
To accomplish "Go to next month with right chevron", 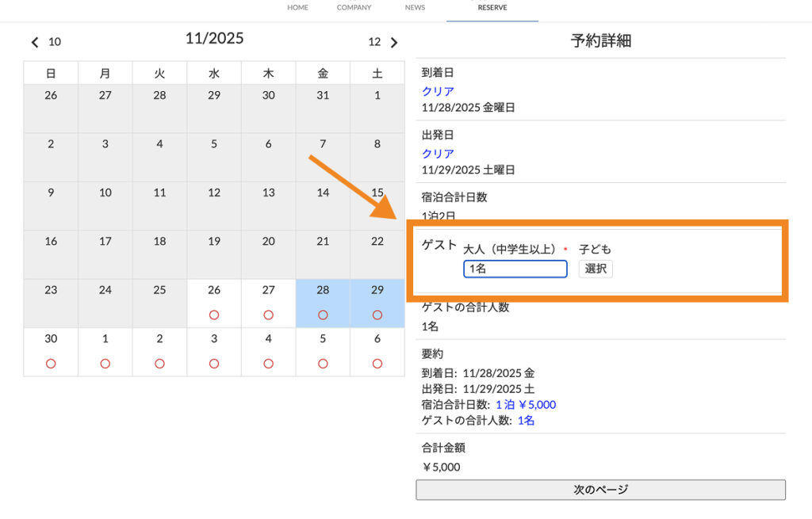I will click(x=394, y=42).
